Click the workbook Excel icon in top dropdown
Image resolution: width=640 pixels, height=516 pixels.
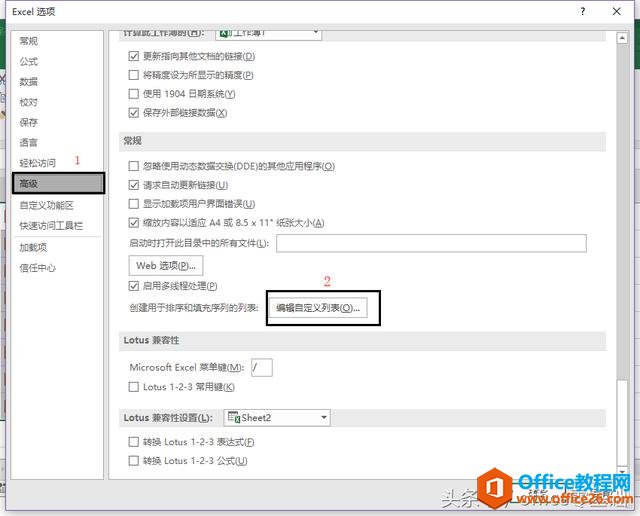point(224,33)
